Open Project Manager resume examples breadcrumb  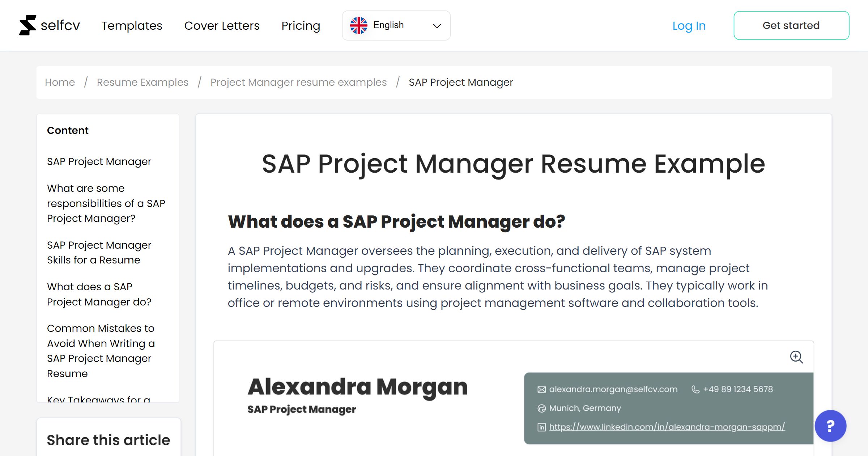point(298,82)
